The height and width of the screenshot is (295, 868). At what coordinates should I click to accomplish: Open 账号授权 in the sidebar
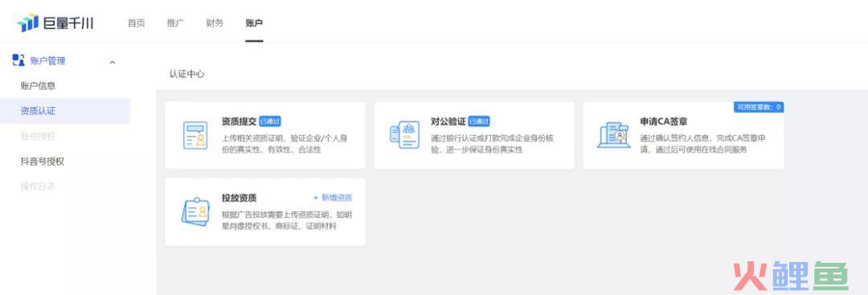tap(38, 136)
